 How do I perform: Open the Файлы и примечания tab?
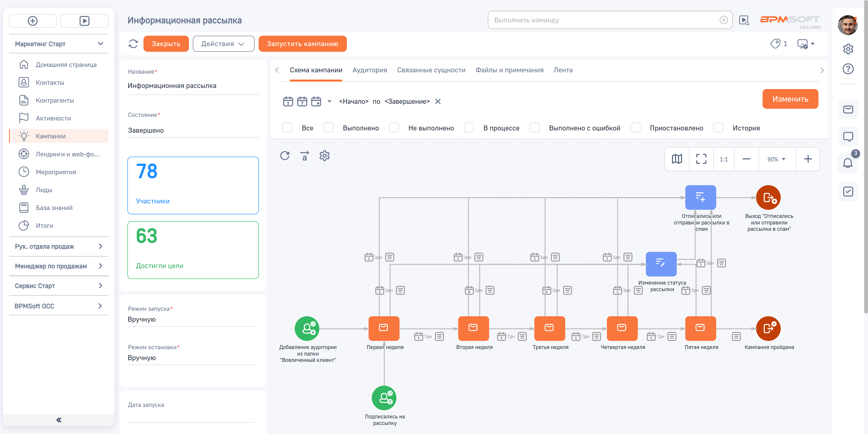pyautogui.click(x=509, y=70)
